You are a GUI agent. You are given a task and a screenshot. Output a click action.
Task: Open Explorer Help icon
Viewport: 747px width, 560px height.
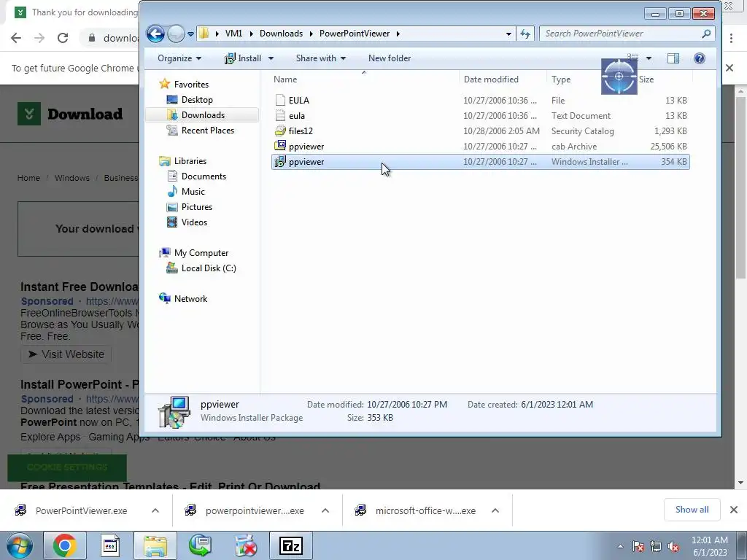pyautogui.click(x=700, y=58)
